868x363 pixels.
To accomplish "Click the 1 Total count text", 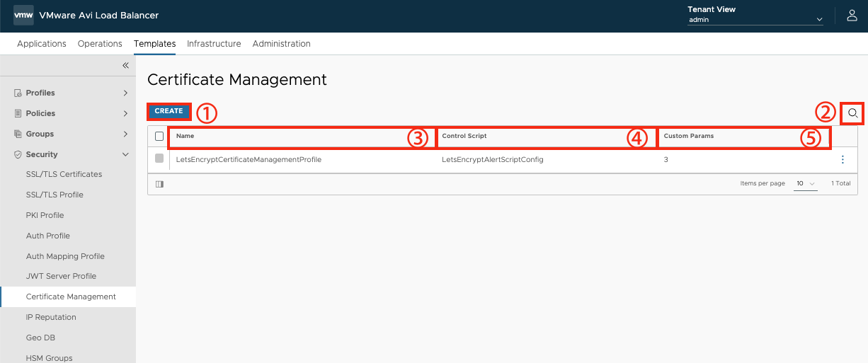I will [841, 183].
